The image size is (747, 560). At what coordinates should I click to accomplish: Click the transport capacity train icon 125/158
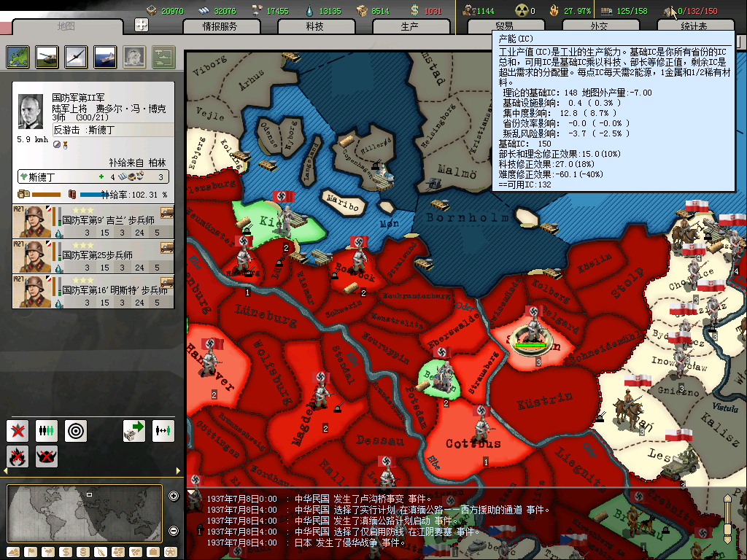click(x=606, y=10)
